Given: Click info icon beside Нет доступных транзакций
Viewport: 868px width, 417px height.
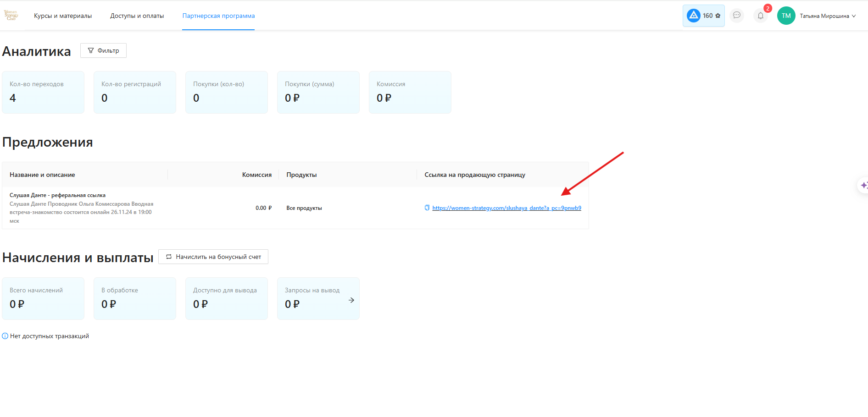Looking at the screenshot, I should (x=5, y=336).
